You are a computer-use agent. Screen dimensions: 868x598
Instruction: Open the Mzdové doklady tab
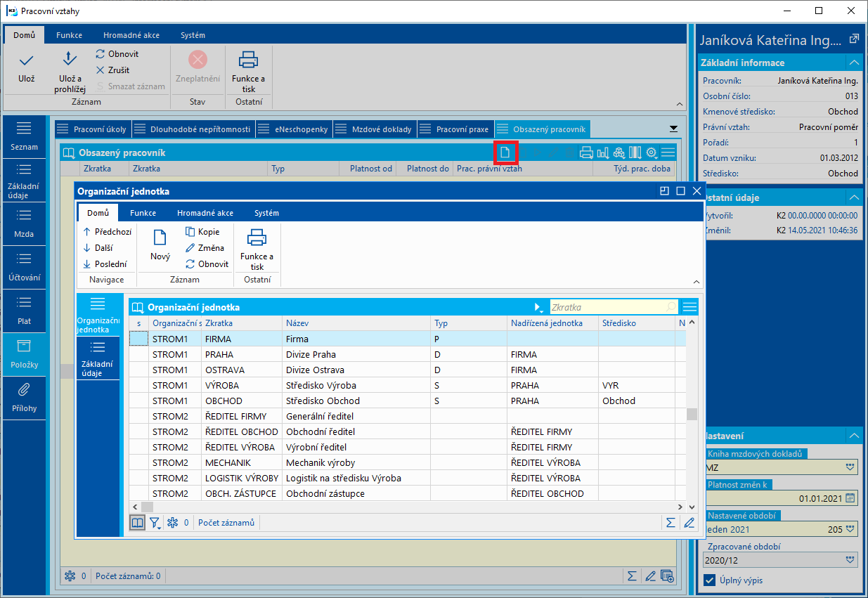pyautogui.click(x=374, y=129)
